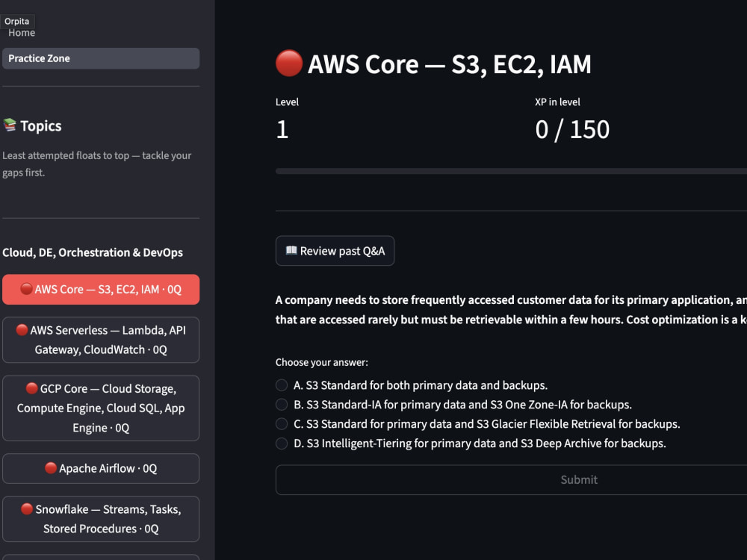Select answer B, S3 Standard-IA option
This screenshot has height=560, width=747.
point(282,404)
